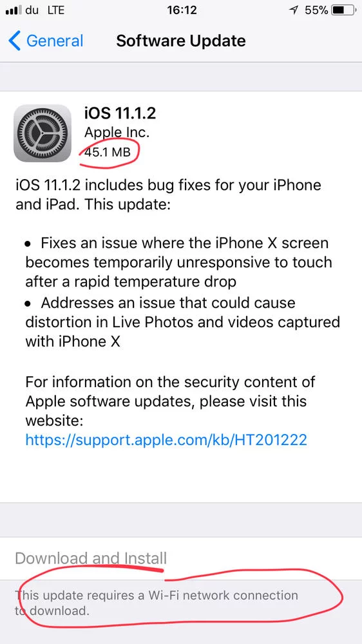Tap the location services arrow icon
Screen dimensions: 362x644
[x=293, y=11]
